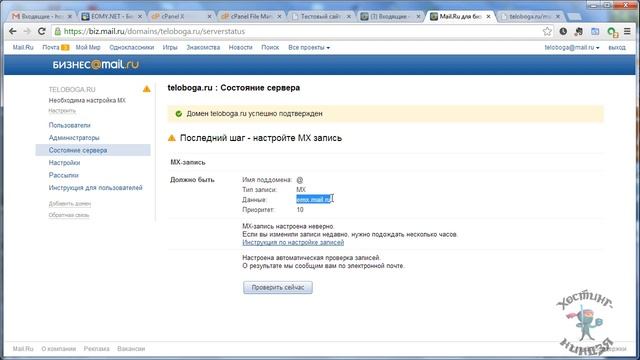Image resolution: width=640 pixels, height=360 pixels.
Task: Open Игры in the top bar
Action: (x=170, y=47)
